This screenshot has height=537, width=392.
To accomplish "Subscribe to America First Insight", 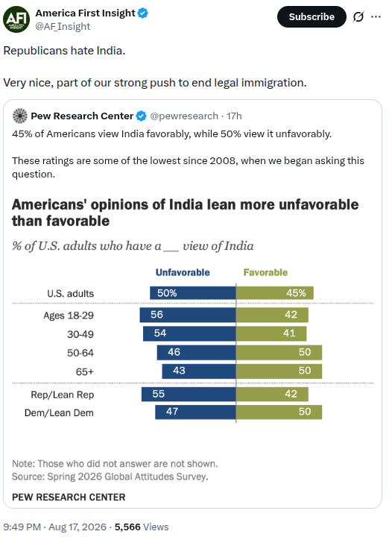I will (x=312, y=16).
